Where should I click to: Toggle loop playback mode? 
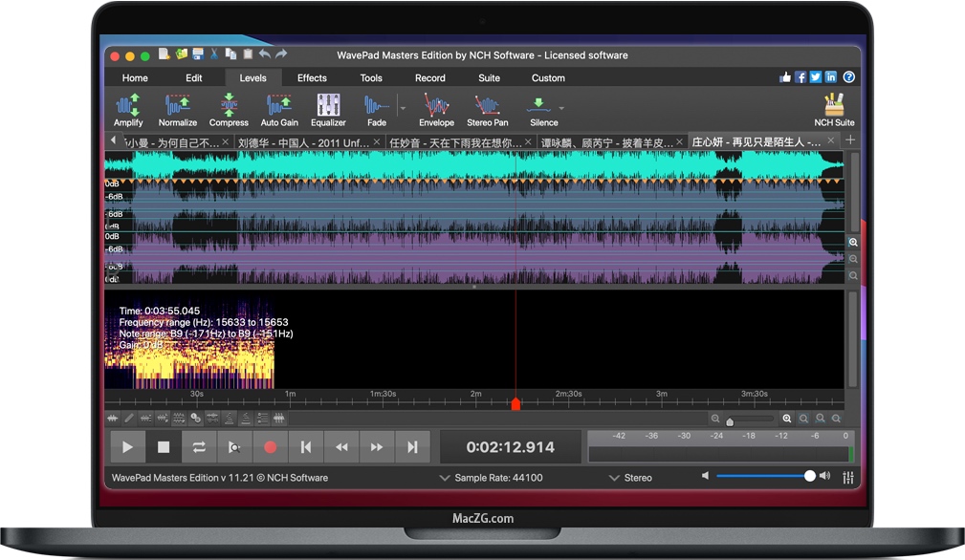(199, 446)
